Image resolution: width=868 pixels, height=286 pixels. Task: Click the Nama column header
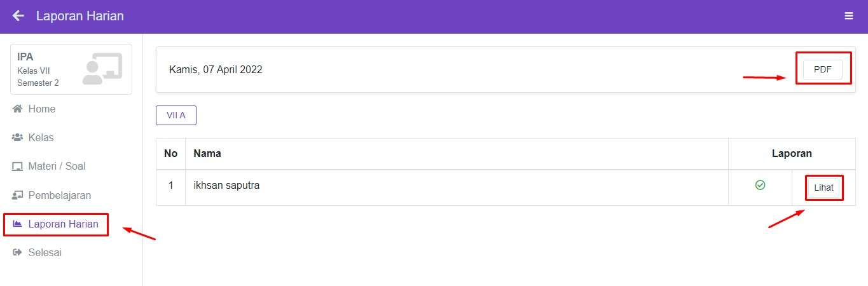tap(207, 153)
